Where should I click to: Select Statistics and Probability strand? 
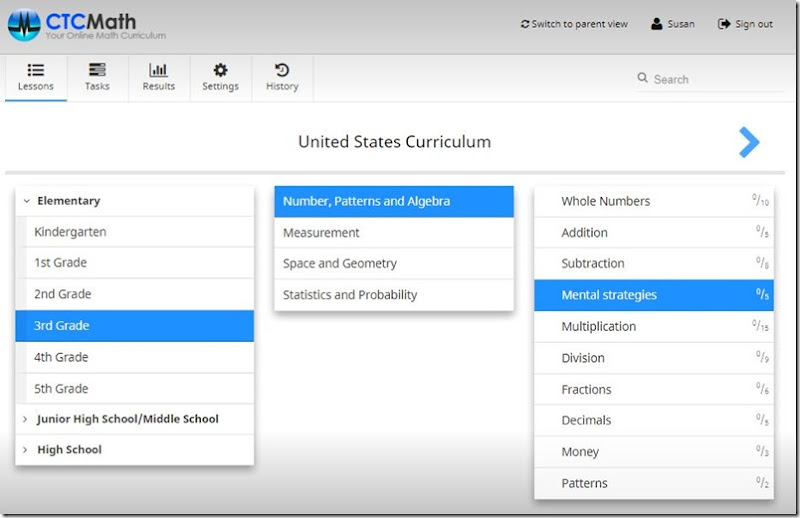click(x=394, y=294)
